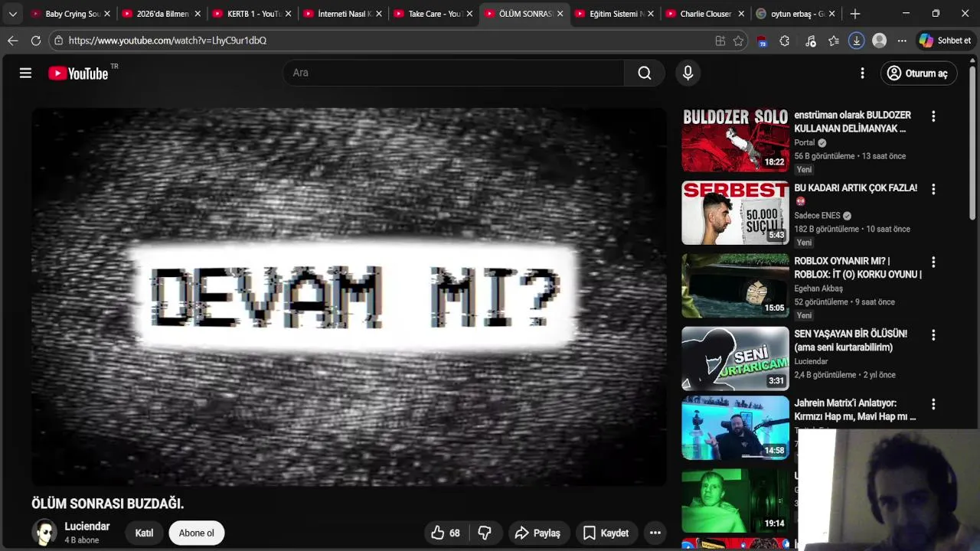Open browser Extensions puzzle icon
The image size is (980, 551).
[x=785, y=41]
